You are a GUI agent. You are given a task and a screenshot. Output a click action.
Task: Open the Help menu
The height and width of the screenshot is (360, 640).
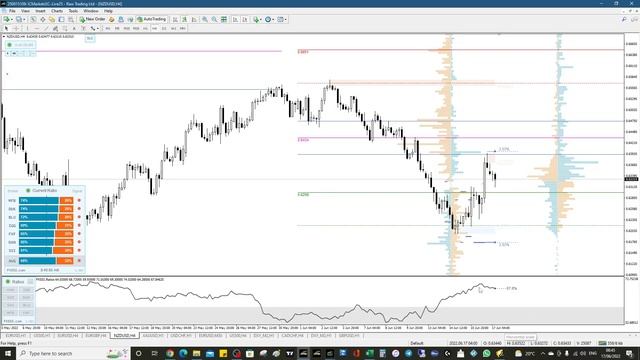tap(108, 11)
